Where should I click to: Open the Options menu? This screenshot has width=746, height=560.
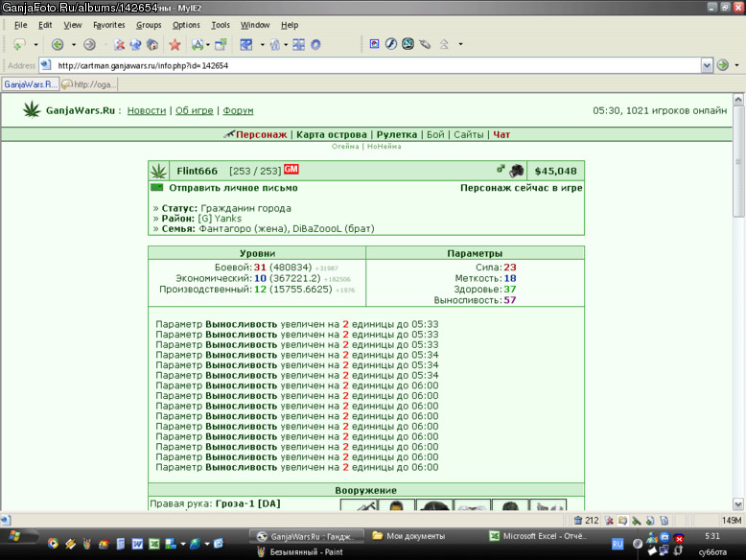point(186,25)
